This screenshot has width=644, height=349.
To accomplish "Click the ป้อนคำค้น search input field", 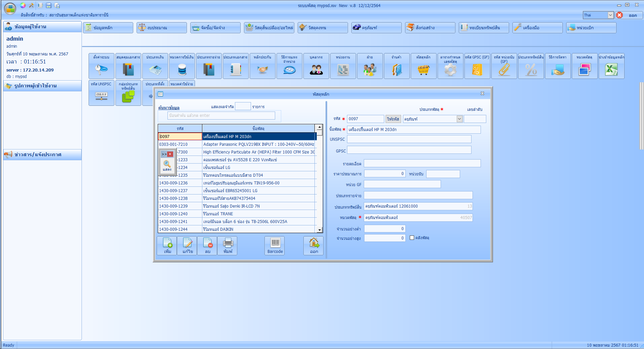I will click(221, 116).
